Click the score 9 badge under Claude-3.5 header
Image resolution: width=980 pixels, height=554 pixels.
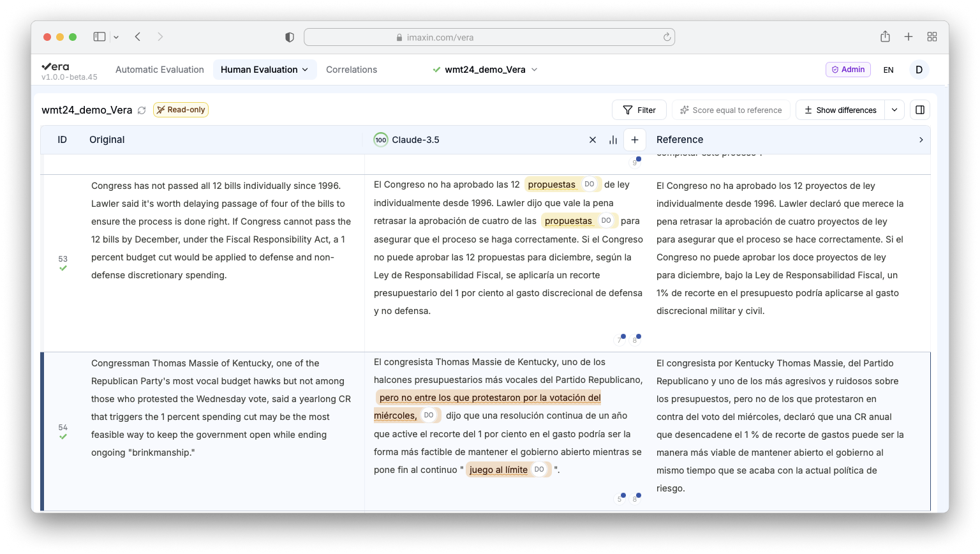(x=635, y=162)
